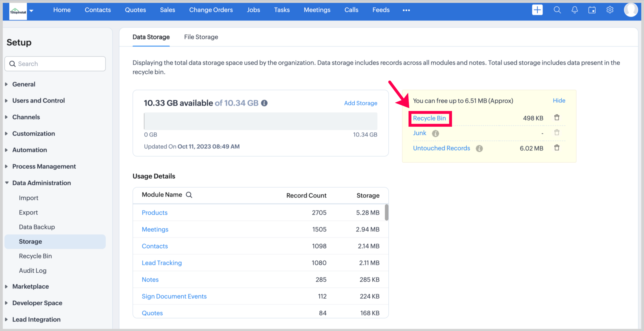The height and width of the screenshot is (331, 644).
Task: Open the global search magnifier icon
Action: point(557,10)
